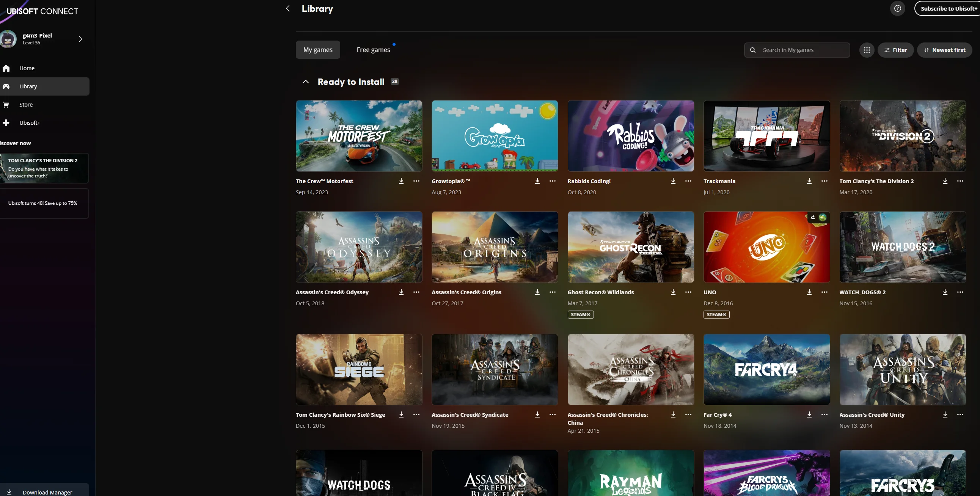Screen dimensions: 980x496
Task: Open Ubisoft+ sidebar item
Action: [44, 123]
